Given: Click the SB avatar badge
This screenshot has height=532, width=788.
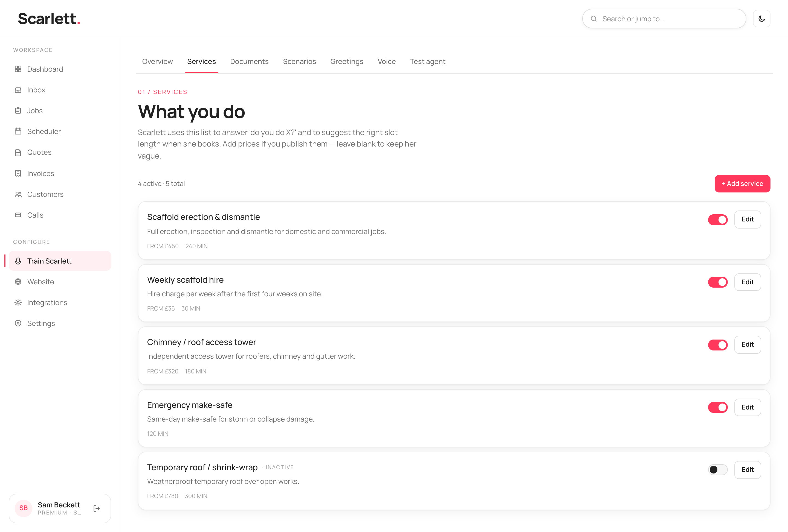Looking at the screenshot, I should tap(24, 508).
